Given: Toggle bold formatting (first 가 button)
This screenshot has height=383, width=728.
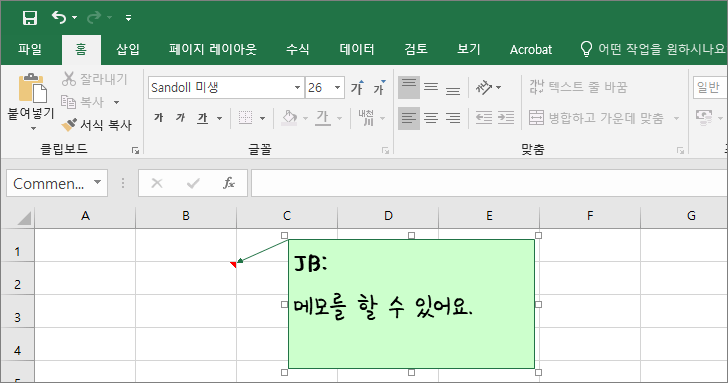Looking at the screenshot, I should coord(158,118).
